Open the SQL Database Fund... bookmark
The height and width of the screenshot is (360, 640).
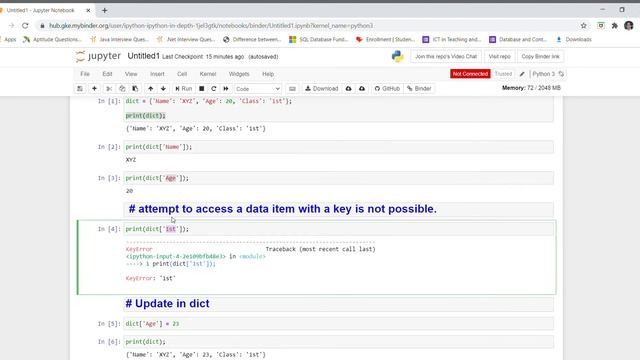(318, 40)
